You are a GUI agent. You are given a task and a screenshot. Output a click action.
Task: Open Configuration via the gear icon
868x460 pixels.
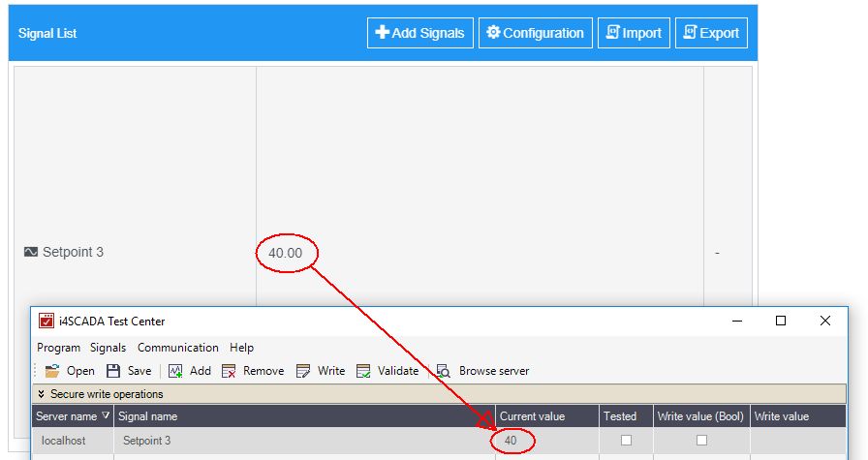click(493, 32)
